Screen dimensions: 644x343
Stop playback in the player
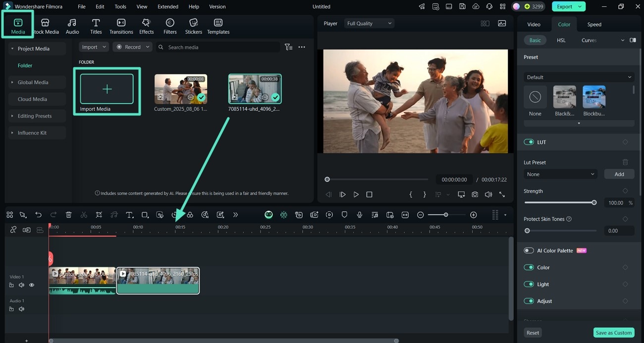coord(369,195)
